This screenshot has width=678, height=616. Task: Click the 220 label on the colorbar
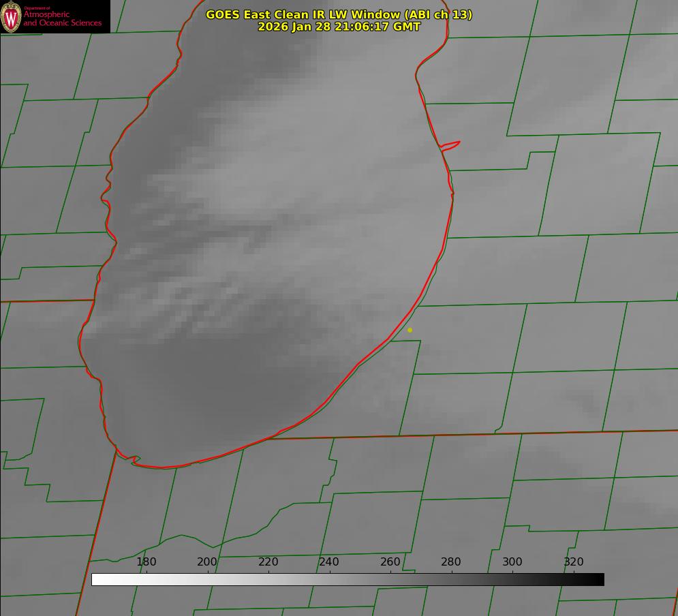(268, 562)
